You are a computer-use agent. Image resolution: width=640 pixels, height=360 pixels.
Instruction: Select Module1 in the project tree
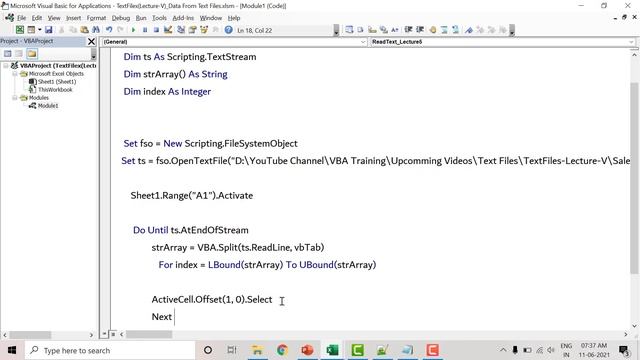pyautogui.click(x=48, y=106)
